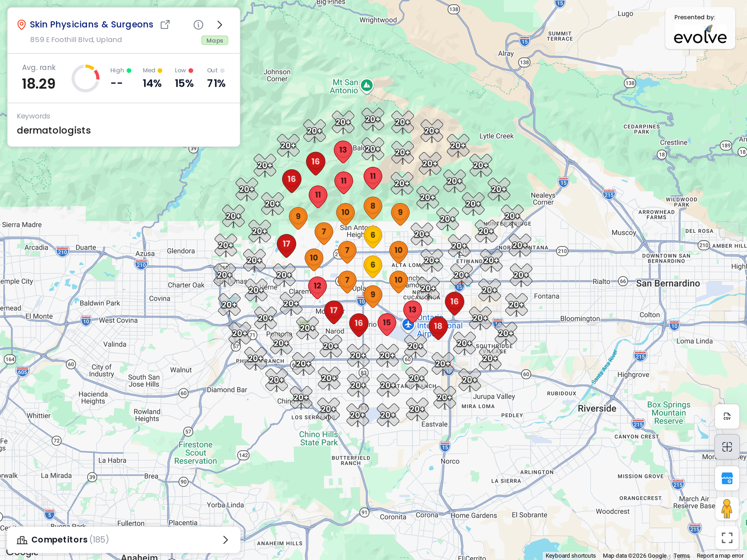The height and width of the screenshot is (560, 747).
Task: Toggle fullscreen map view
Action: coord(727,538)
